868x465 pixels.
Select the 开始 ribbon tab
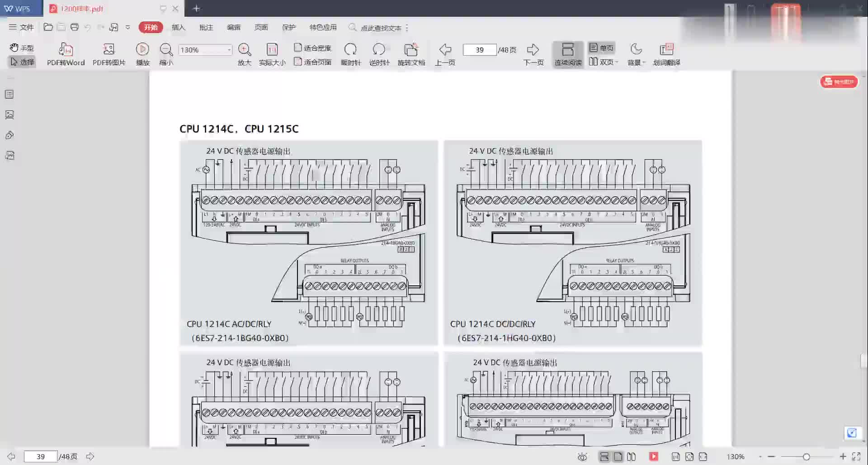click(x=151, y=27)
